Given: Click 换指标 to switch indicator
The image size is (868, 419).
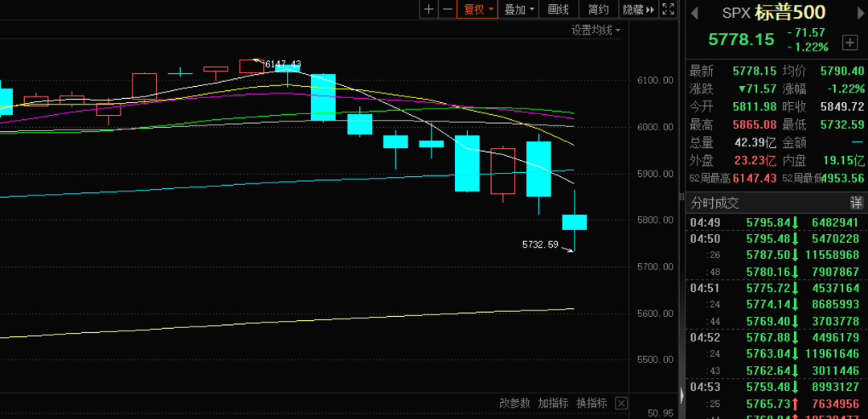Looking at the screenshot, I should (592, 403).
